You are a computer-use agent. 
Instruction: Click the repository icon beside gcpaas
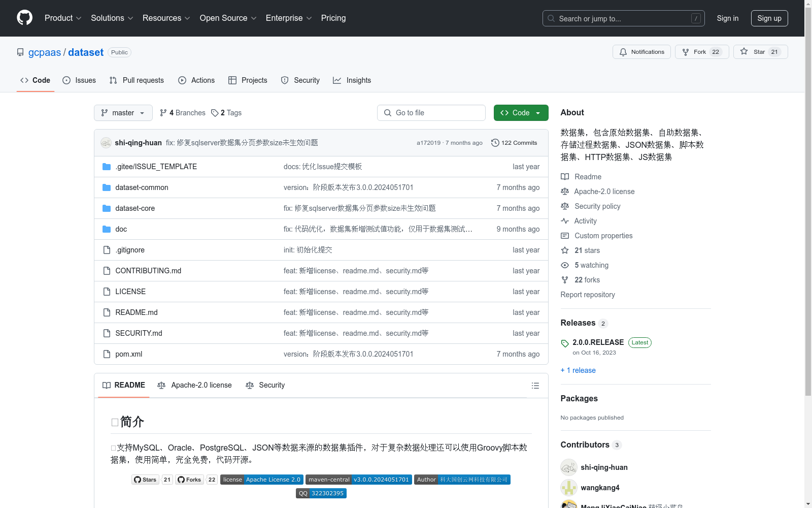tap(20, 52)
